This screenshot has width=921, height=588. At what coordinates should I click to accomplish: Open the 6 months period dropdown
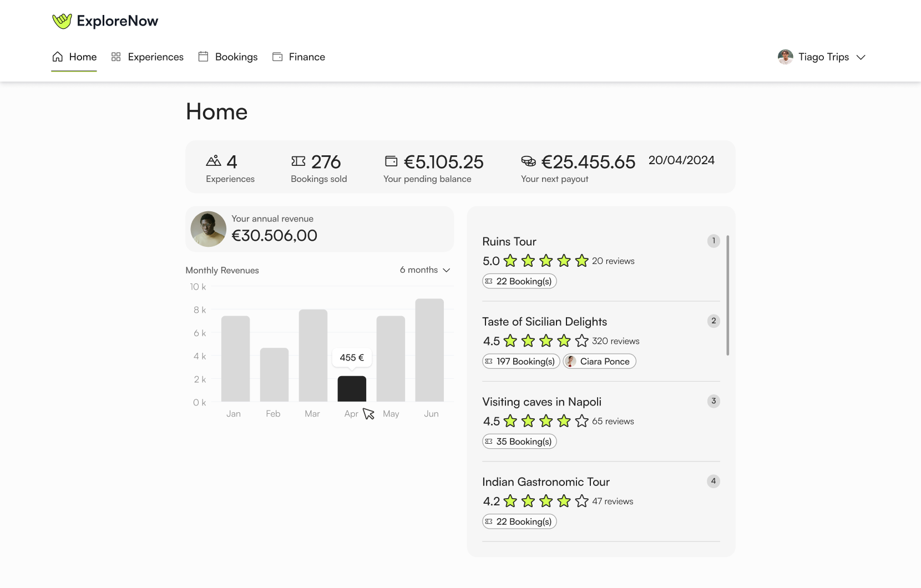click(425, 270)
